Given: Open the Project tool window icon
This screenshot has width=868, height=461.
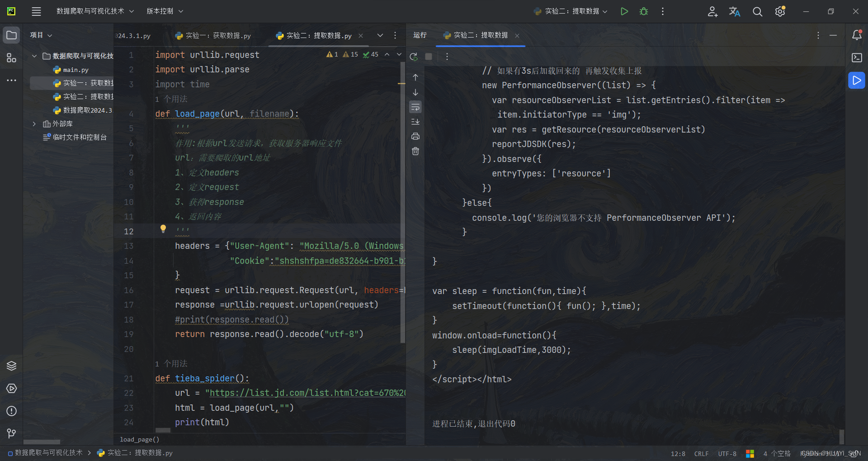Looking at the screenshot, I should 12,35.
